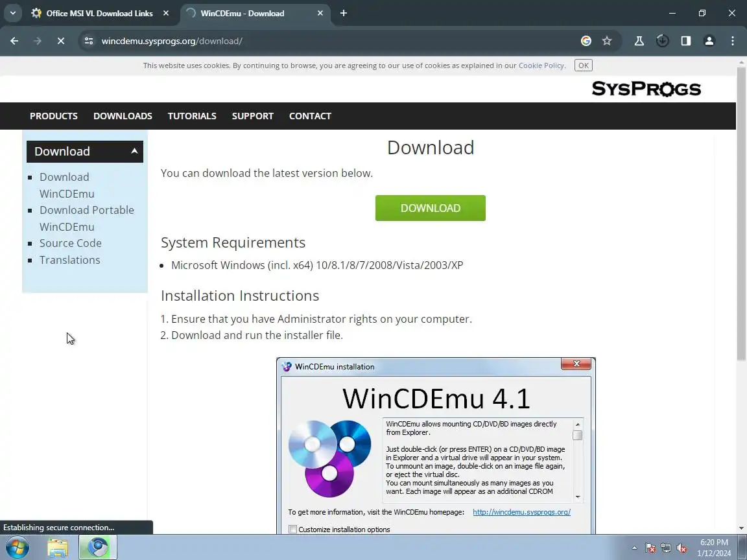
Task: Open the Windows Start menu orb
Action: pos(18,548)
